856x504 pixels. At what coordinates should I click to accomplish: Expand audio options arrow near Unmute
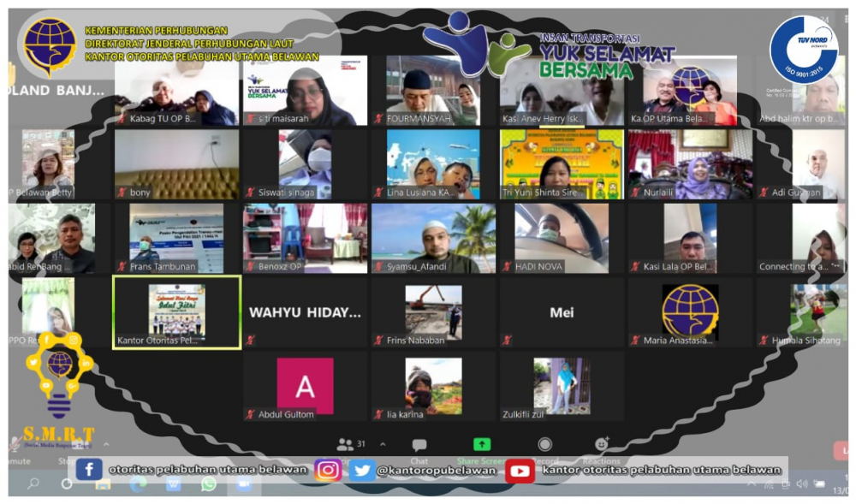pyautogui.click(x=106, y=445)
